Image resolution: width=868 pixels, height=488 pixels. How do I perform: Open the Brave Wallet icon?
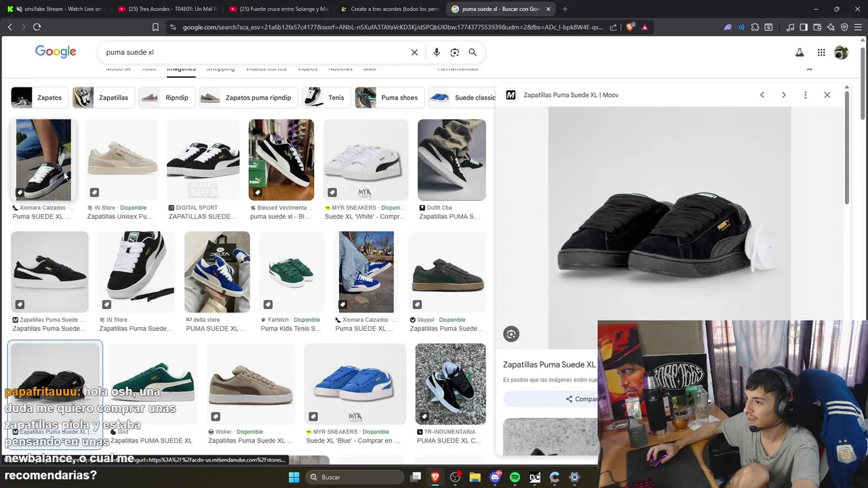817,27
